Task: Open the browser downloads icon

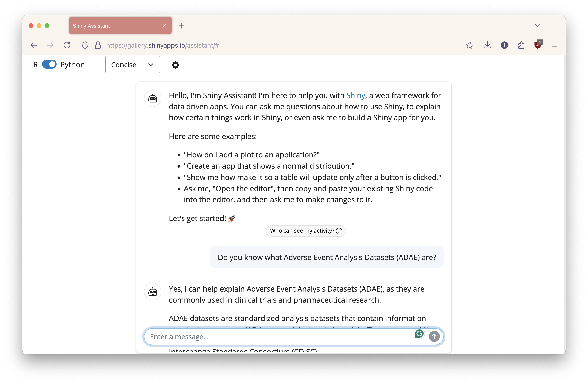Action: (487, 45)
